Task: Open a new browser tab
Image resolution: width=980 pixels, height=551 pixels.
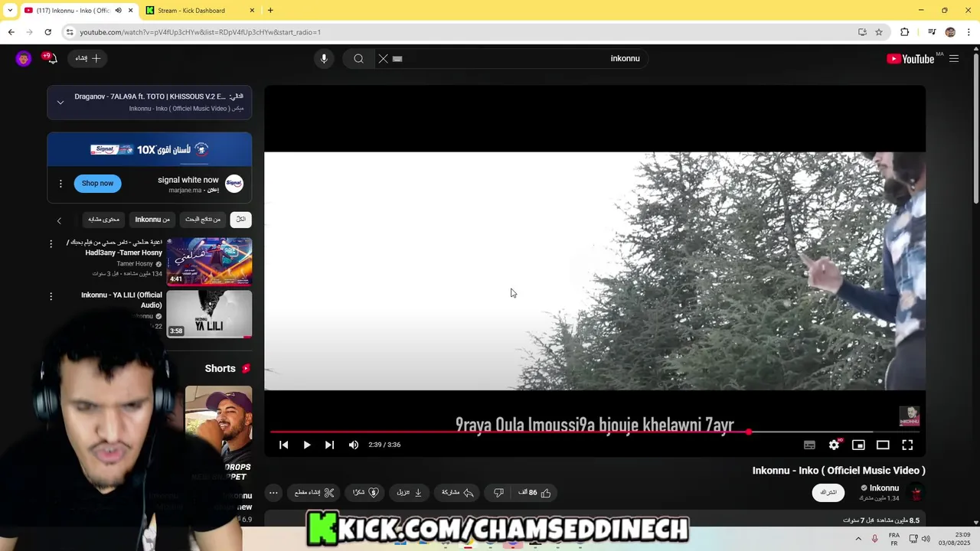Action: pos(270,11)
